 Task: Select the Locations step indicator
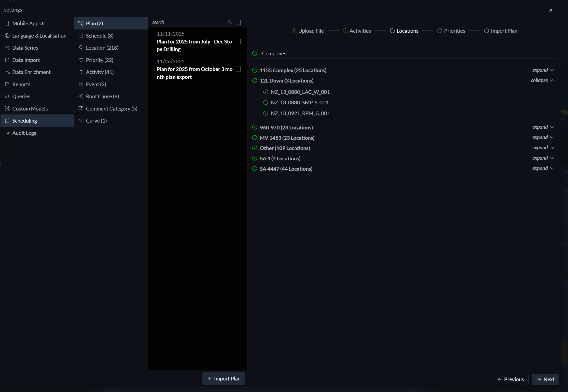404,31
